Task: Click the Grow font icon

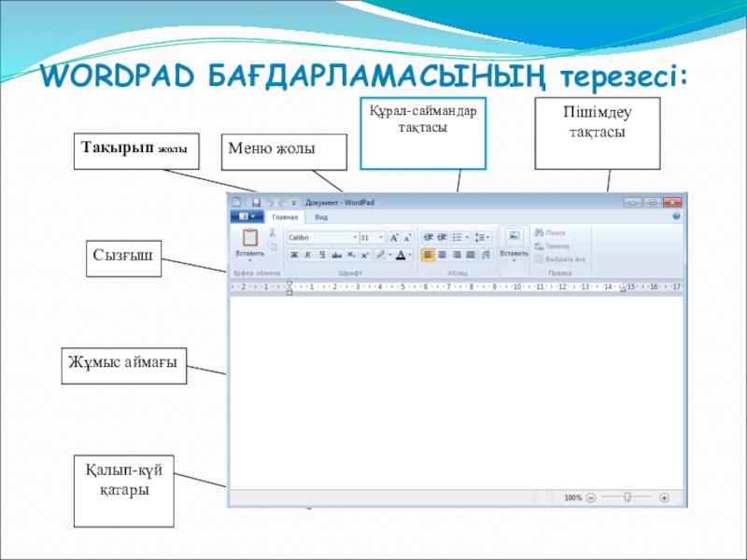Action: [x=394, y=238]
